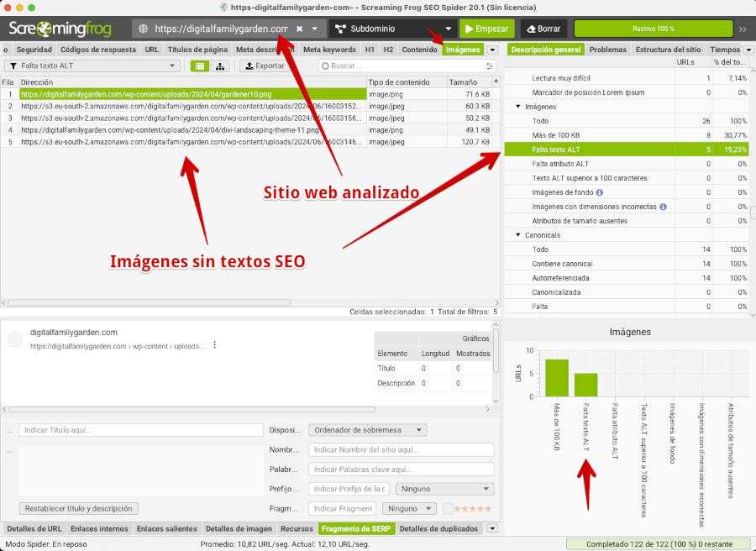Clear the URL with the X icon
Screen dimensions: 756x551
coord(300,29)
